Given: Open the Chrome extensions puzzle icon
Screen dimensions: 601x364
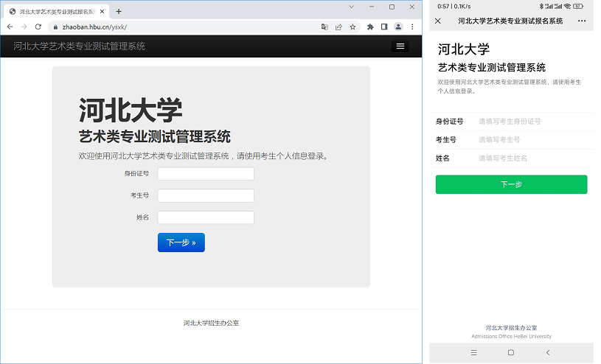Looking at the screenshot, I should (x=370, y=27).
